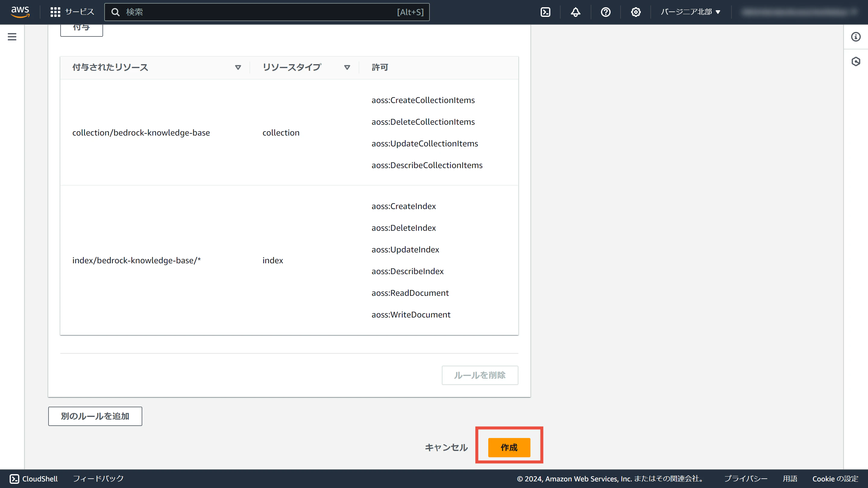Click aoss:DescribeIndex permission
The image size is (868, 488).
(x=407, y=271)
